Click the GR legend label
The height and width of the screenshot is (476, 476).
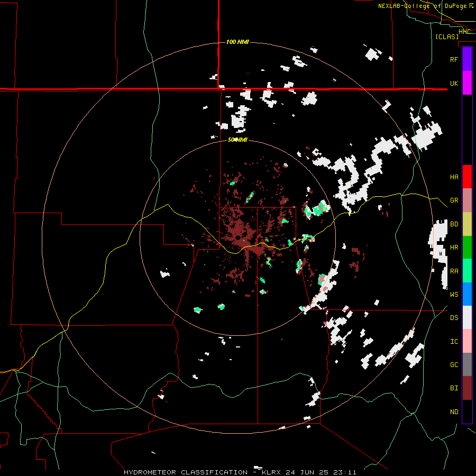click(454, 200)
